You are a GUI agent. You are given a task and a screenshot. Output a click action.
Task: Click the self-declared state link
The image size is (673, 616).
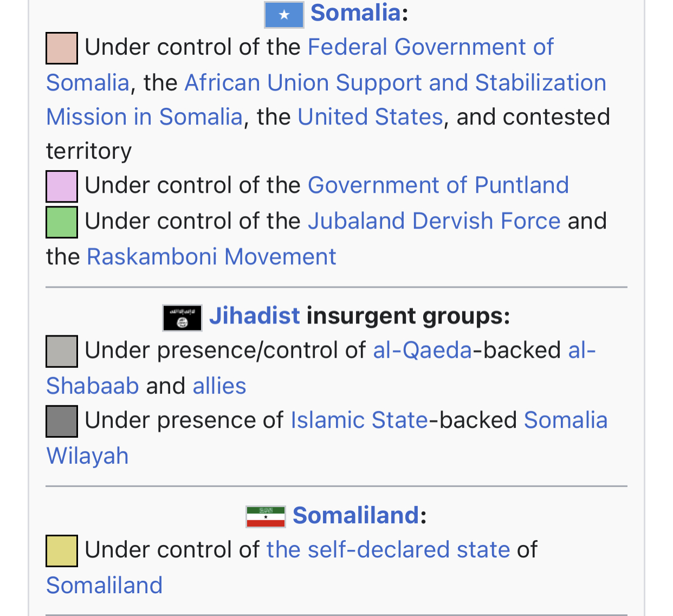pos(388,550)
